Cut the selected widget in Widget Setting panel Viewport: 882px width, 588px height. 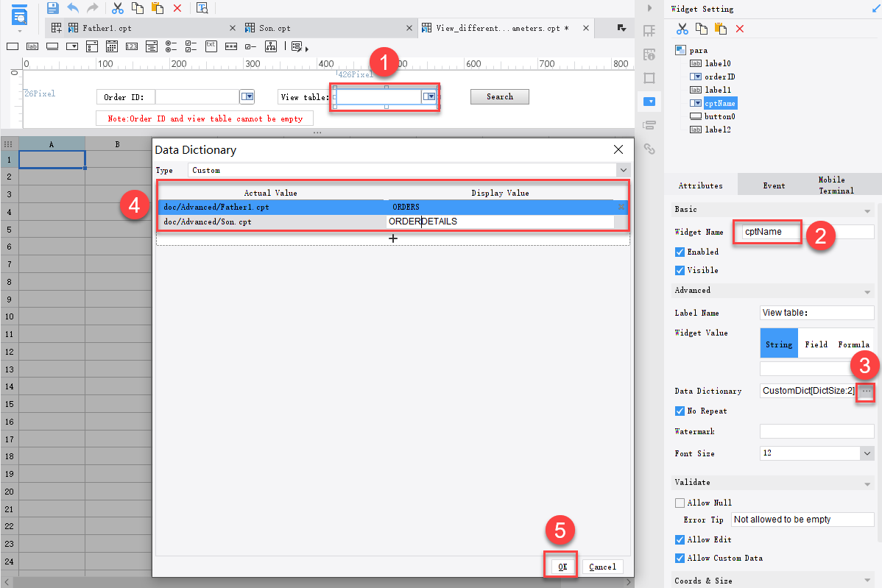click(682, 27)
